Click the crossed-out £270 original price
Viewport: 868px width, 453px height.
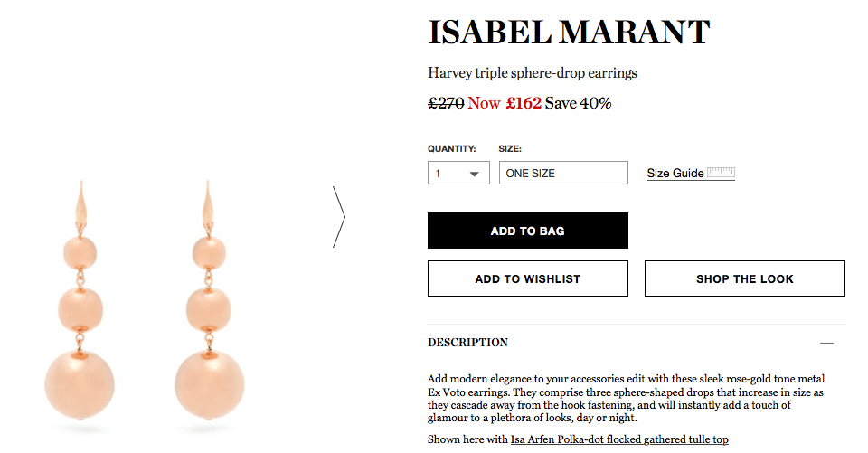446,103
